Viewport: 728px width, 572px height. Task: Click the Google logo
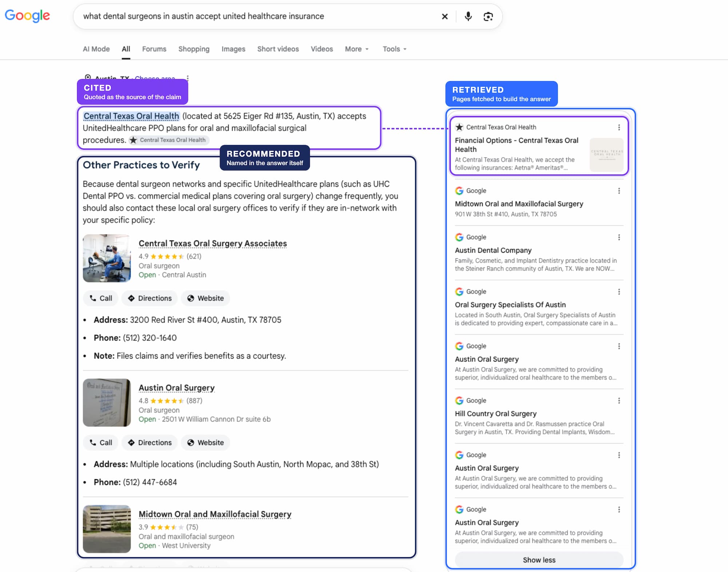point(27,16)
